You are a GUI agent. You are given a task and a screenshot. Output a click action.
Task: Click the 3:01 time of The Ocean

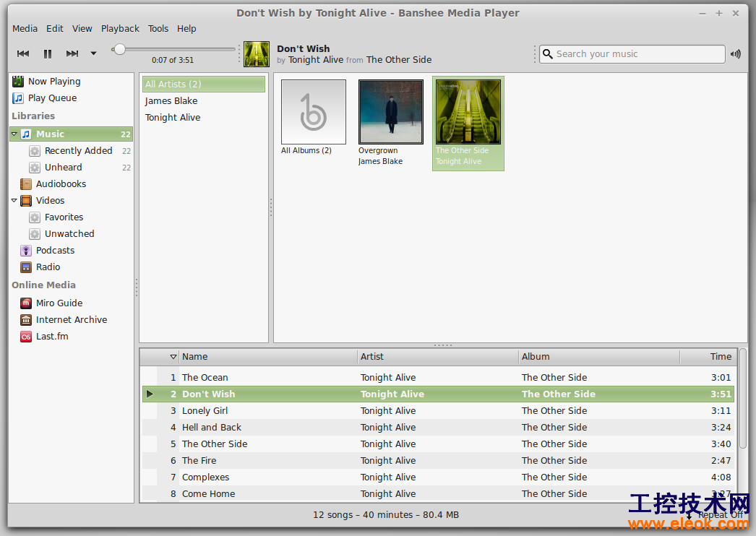[x=721, y=377]
